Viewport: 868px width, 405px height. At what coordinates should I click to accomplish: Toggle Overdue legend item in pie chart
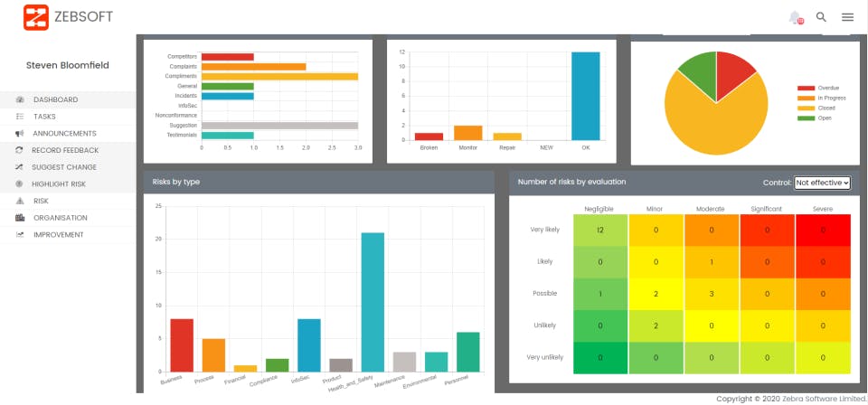click(x=818, y=88)
